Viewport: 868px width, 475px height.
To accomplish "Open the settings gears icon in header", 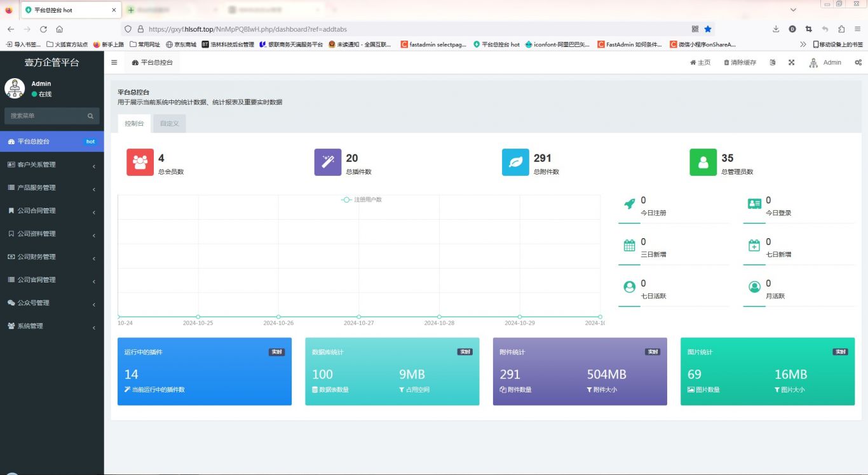I will click(x=858, y=62).
